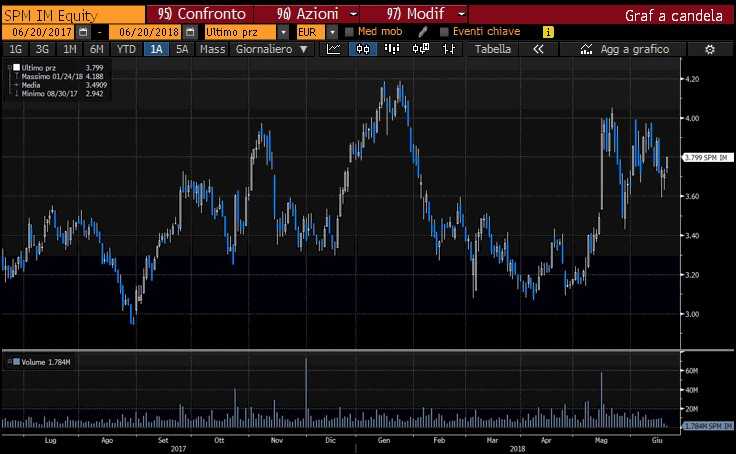The width and height of the screenshot is (736, 454).
Task: Click Agg a grafico label
Action: (635, 49)
